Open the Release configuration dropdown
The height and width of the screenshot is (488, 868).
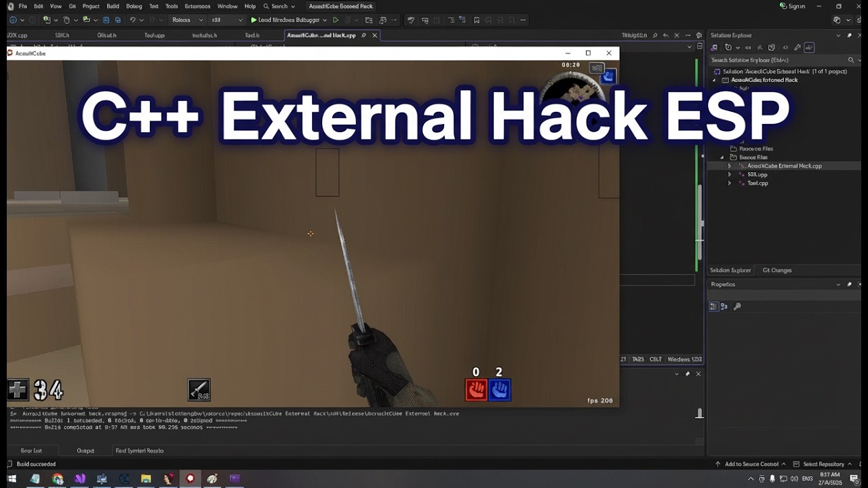187,20
